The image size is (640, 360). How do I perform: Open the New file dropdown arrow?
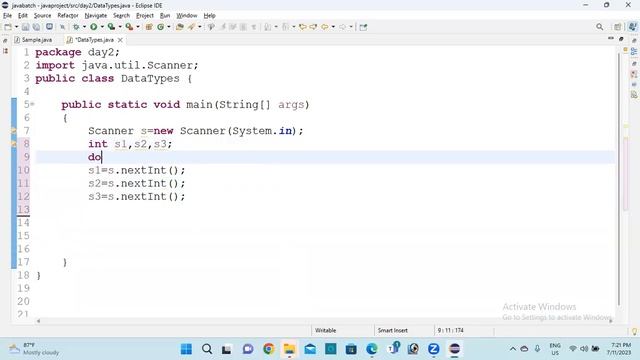[17, 27]
